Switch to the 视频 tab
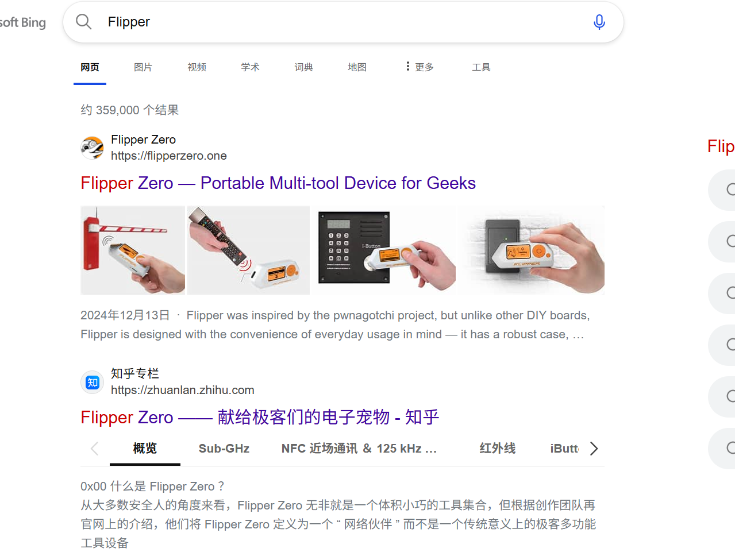735x560 pixels. coord(197,67)
